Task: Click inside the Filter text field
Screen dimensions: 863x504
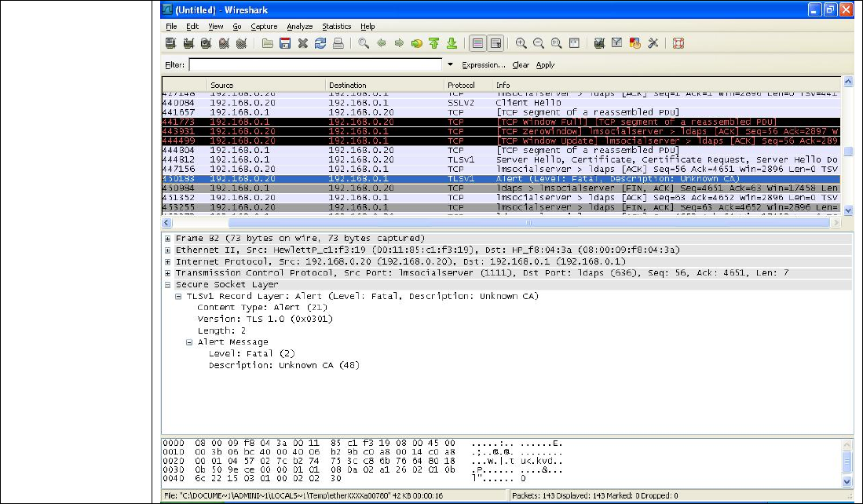Action: (x=314, y=65)
